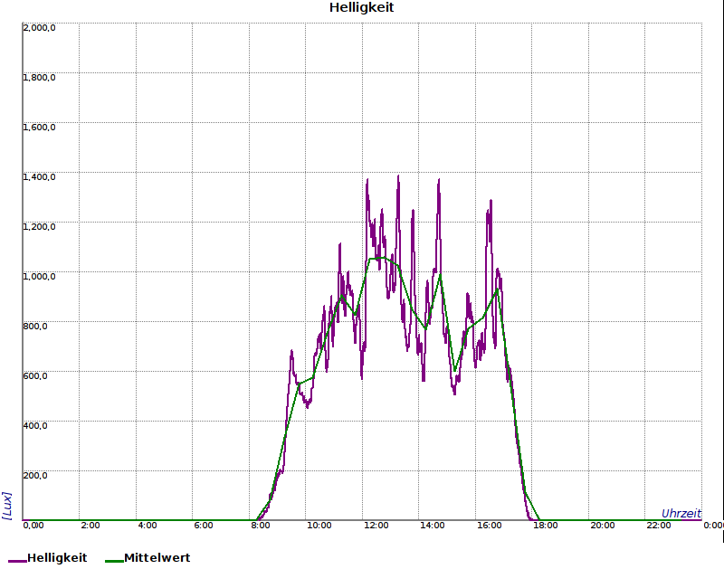This screenshot has width=724, height=588.
Task: Click the Mittelwert legend label
Action: pos(157,558)
